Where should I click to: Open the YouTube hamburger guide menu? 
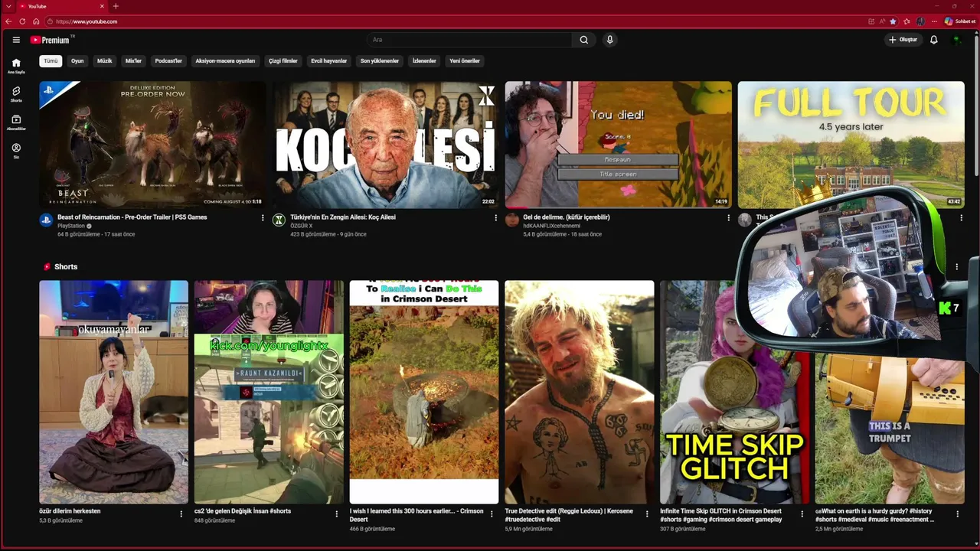click(x=16, y=40)
